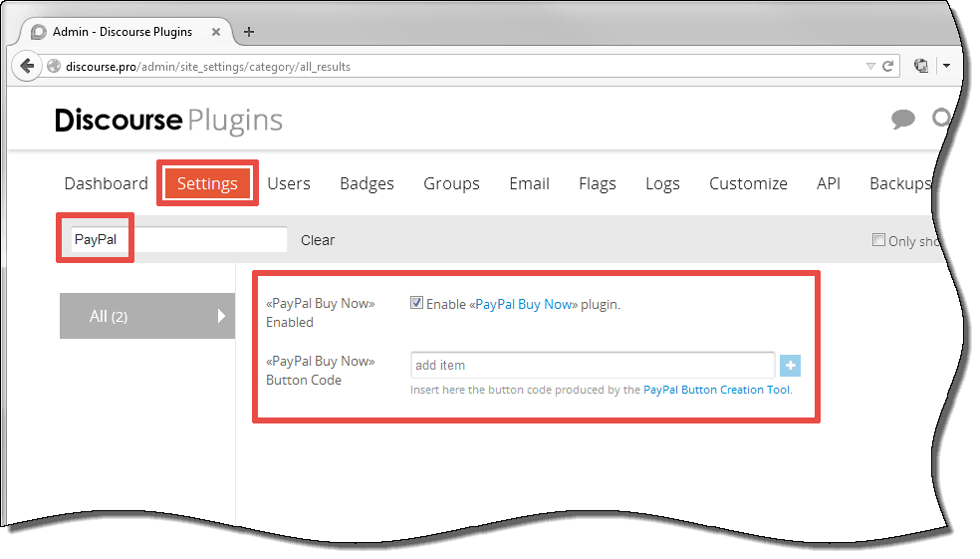Open the speech bubble messages icon
This screenshot has height=559, width=980.
[x=903, y=119]
